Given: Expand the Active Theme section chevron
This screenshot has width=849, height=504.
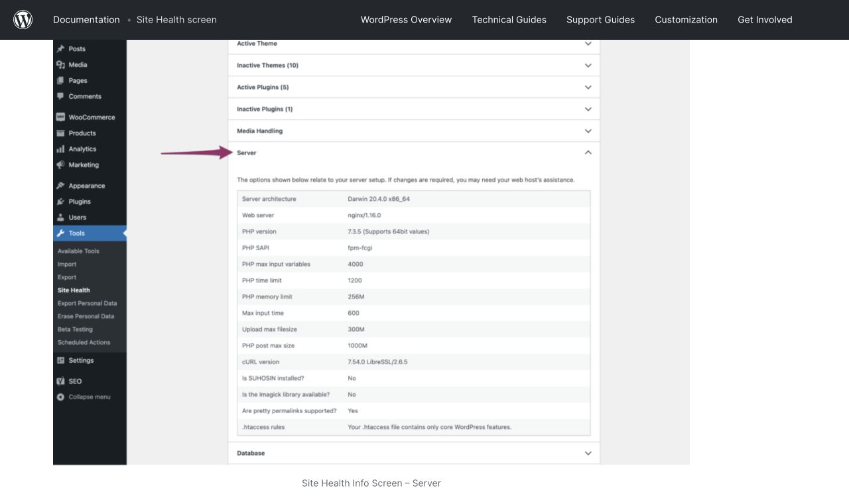Looking at the screenshot, I should click(588, 44).
